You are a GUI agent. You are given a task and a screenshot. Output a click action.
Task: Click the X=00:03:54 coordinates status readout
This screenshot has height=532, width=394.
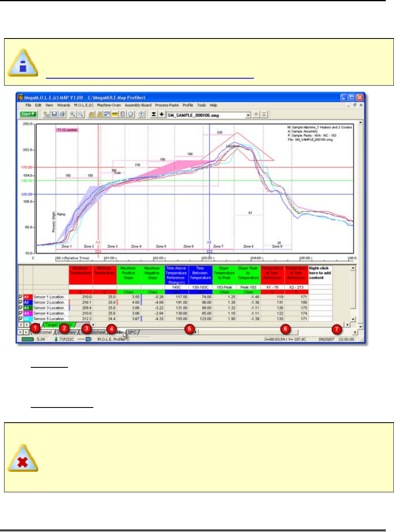[286, 340]
